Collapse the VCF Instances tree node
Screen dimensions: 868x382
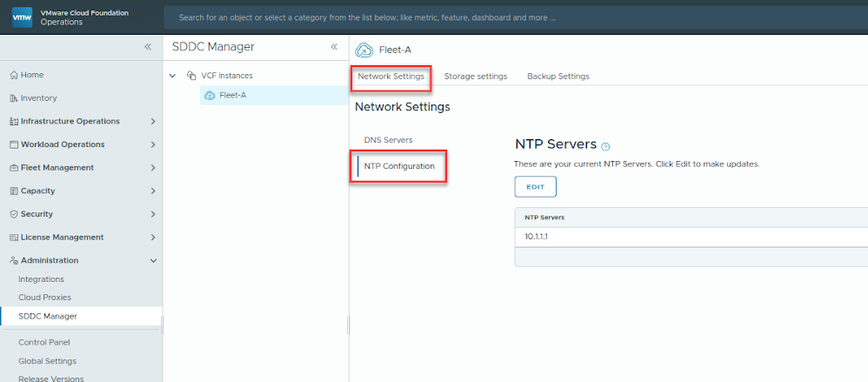tap(172, 76)
